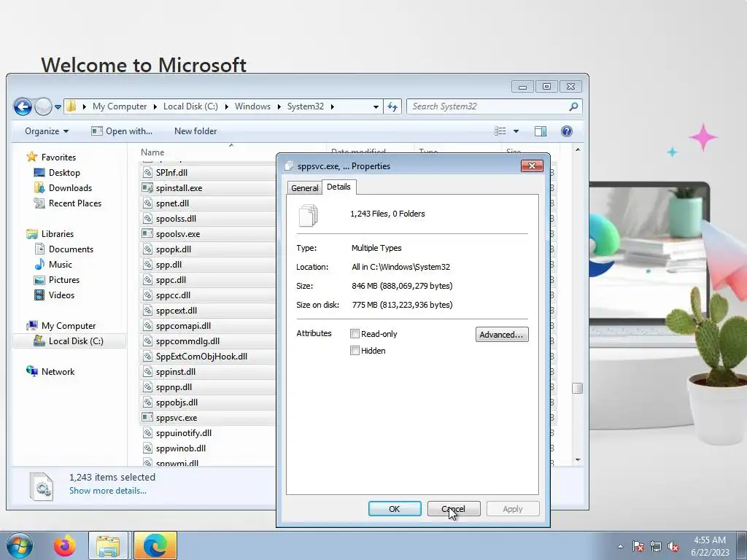
Task: Select My Computer in navigation pane
Action: tap(68, 326)
